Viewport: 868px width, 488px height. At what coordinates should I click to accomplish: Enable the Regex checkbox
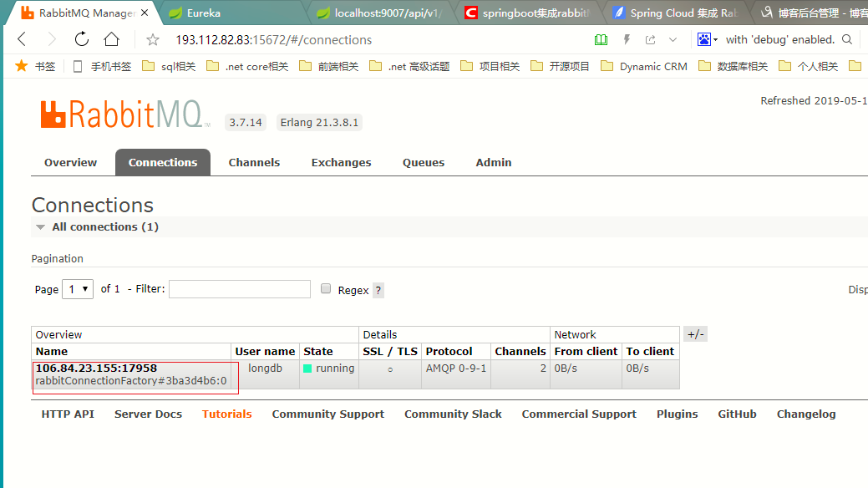[x=326, y=288]
